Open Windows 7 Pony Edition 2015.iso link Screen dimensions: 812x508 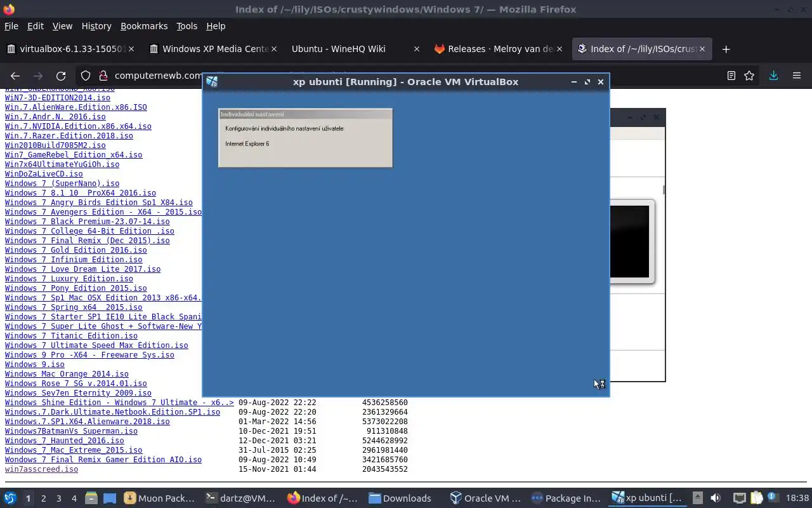(x=75, y=288)
